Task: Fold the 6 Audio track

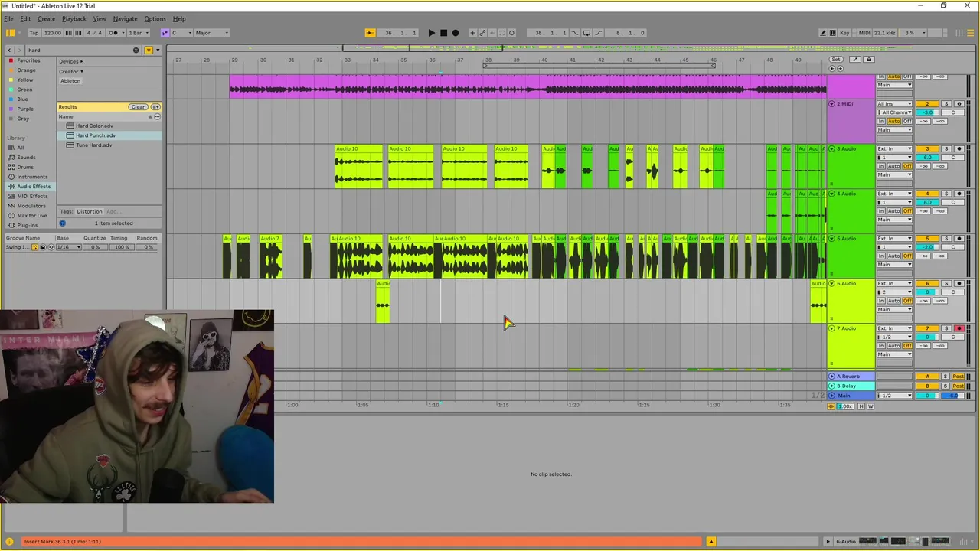Action: [832, 284]
